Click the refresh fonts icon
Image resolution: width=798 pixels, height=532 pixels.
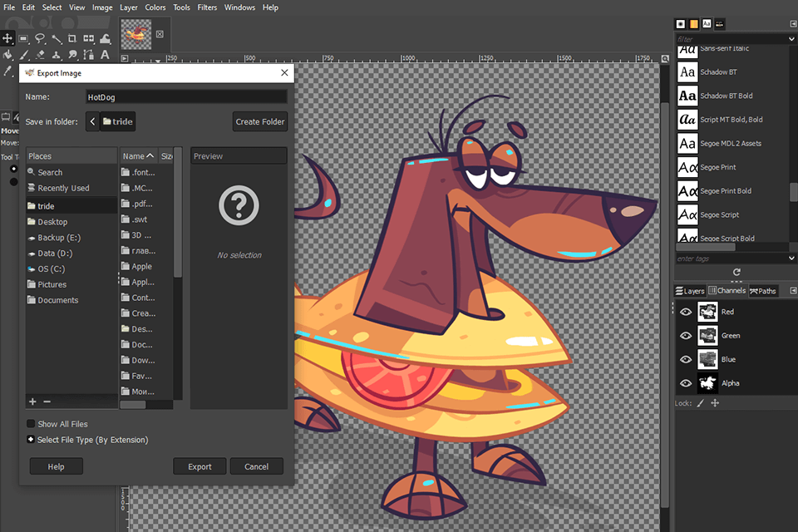tap(736, 272)
